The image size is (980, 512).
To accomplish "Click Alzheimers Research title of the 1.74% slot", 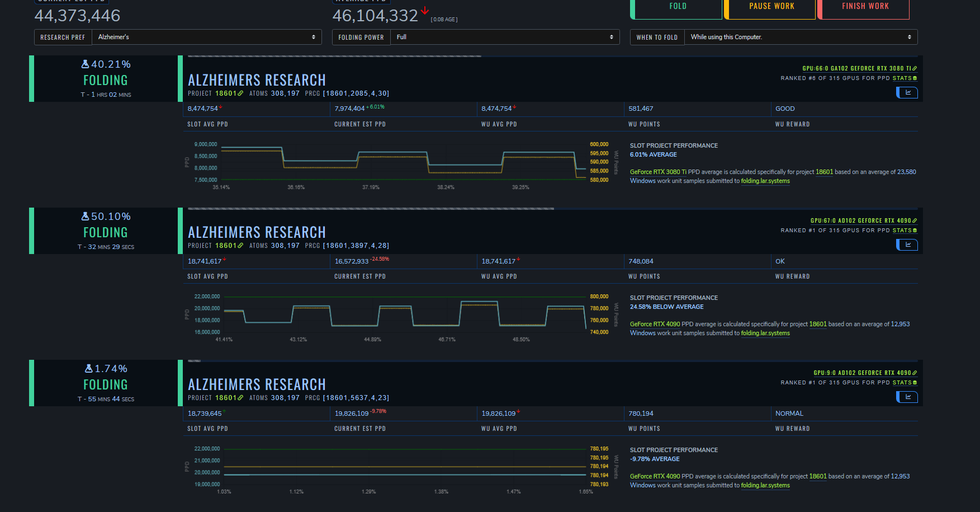I will click(x=257, y=384).
